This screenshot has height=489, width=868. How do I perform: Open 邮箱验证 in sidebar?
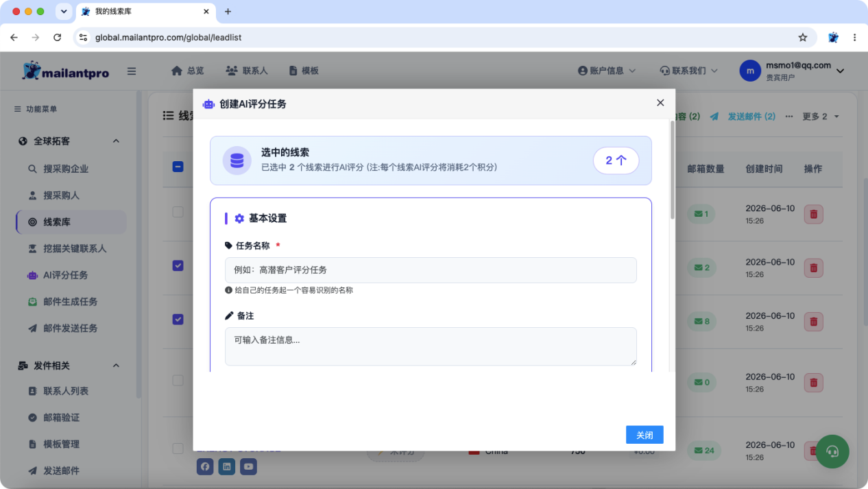pos(62,418)
